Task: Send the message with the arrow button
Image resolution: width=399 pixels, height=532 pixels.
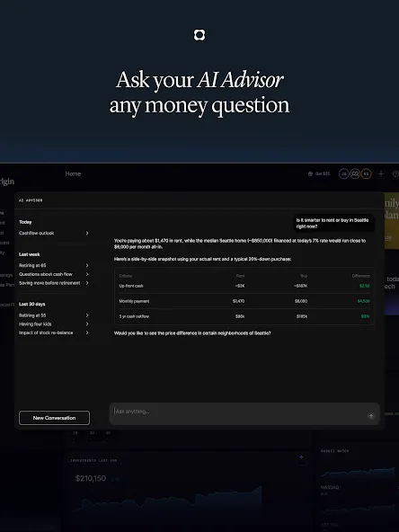Action: point(371,416)
